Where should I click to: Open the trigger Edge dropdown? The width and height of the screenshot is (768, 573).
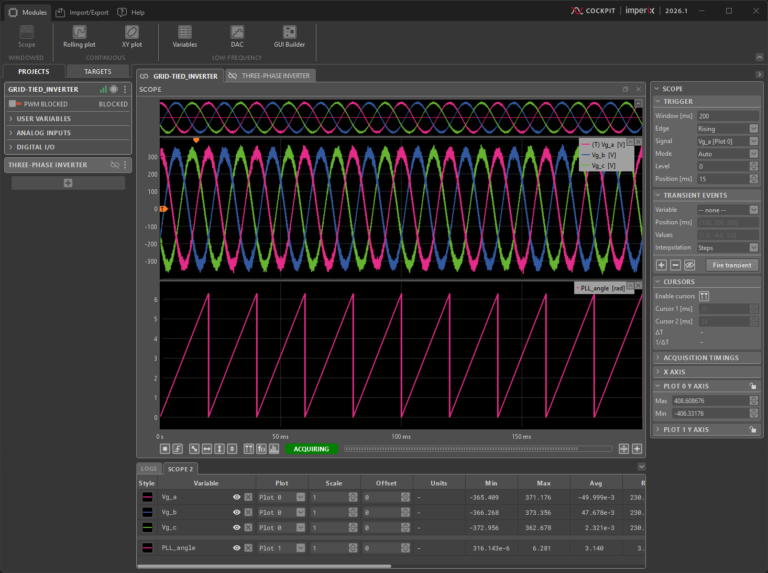pyautogui.click(x=728, y=129)
